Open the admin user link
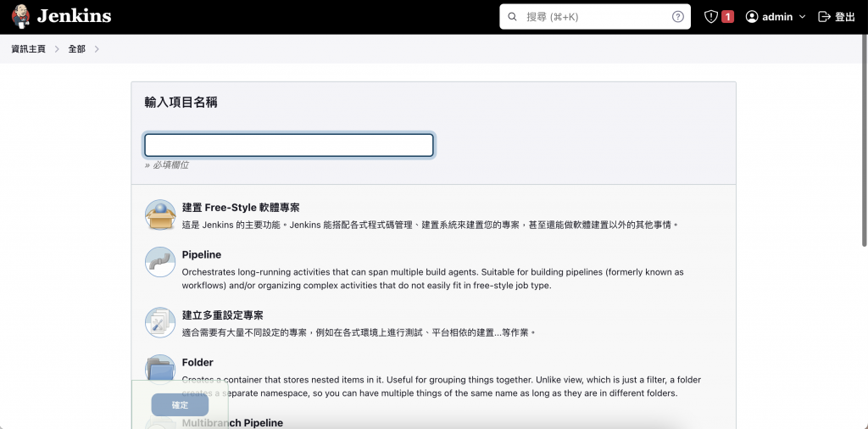Screen dimensions: 868x429 [777, 17]
